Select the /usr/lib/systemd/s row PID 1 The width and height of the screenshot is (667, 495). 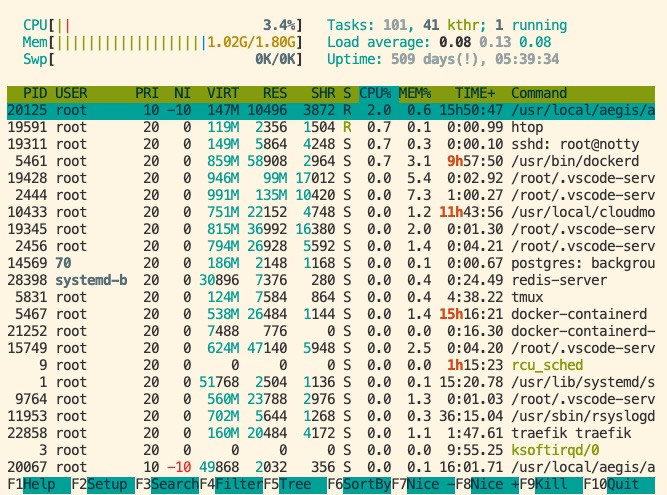331,382
